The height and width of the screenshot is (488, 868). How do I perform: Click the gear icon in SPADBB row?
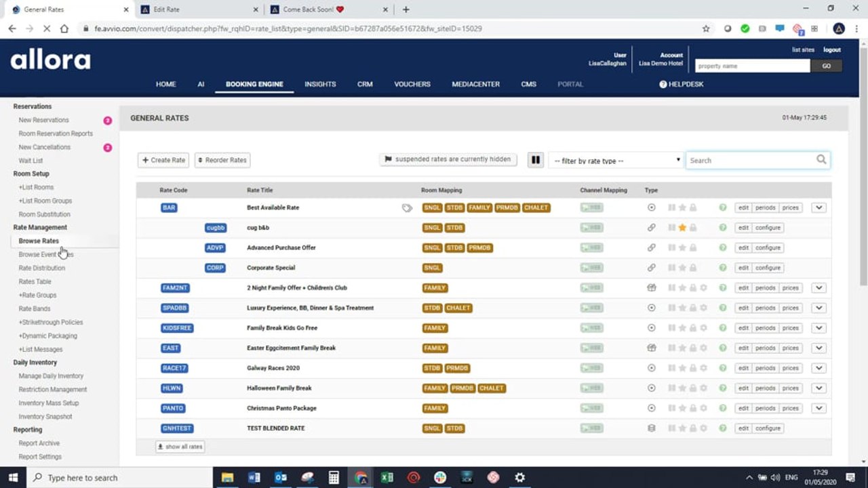[x=703, y=308]
